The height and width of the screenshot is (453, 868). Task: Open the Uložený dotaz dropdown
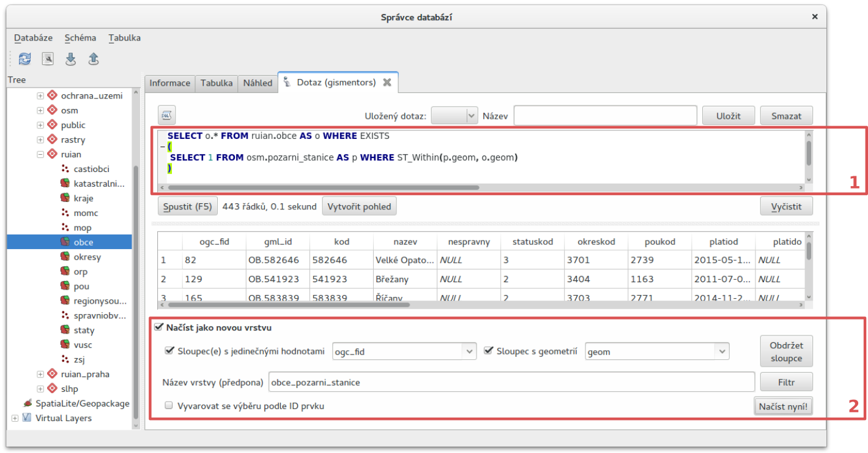tap(454, 116)
